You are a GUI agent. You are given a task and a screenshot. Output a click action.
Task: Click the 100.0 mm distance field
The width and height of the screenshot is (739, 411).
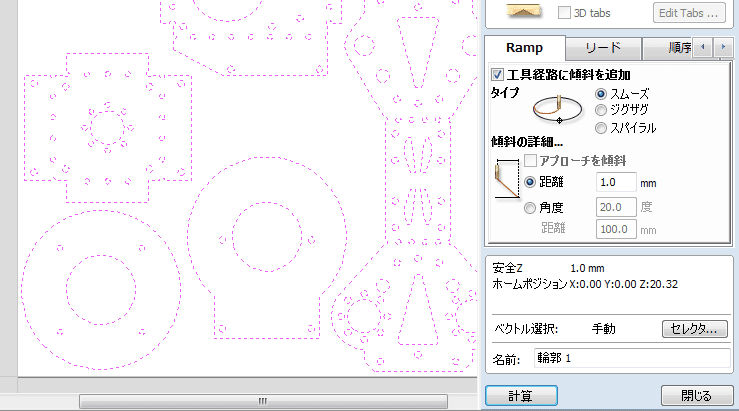616,229
